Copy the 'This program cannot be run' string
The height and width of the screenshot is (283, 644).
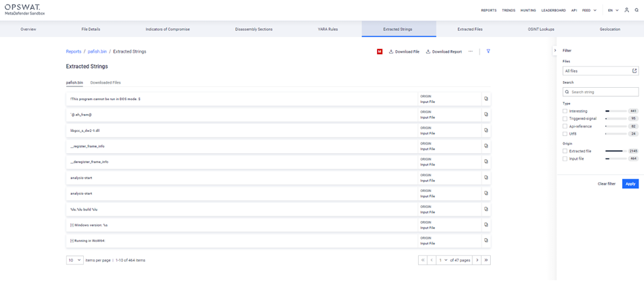[486, 99]
